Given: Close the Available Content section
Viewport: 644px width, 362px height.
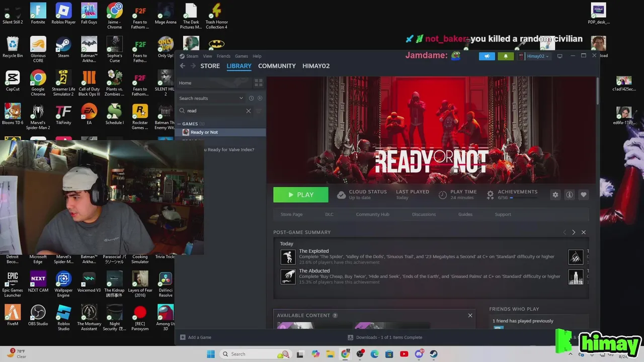Looking at the screenshot, I should coord(470,315).
